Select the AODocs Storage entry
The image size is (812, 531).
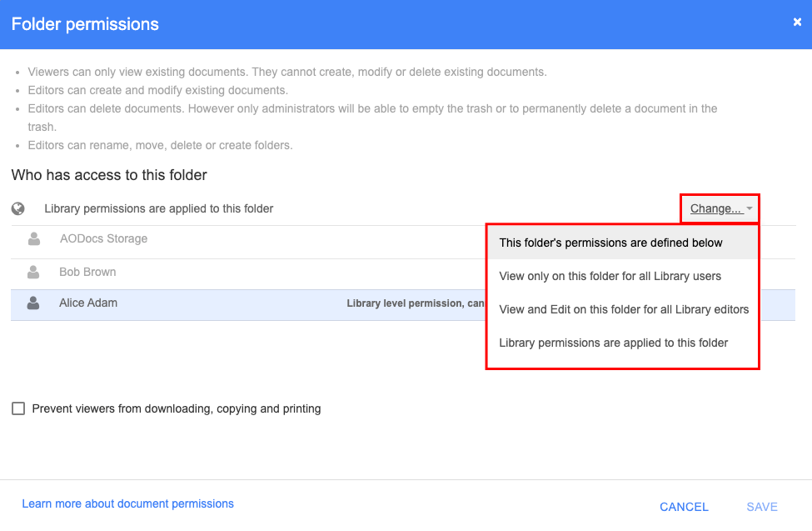248,243
